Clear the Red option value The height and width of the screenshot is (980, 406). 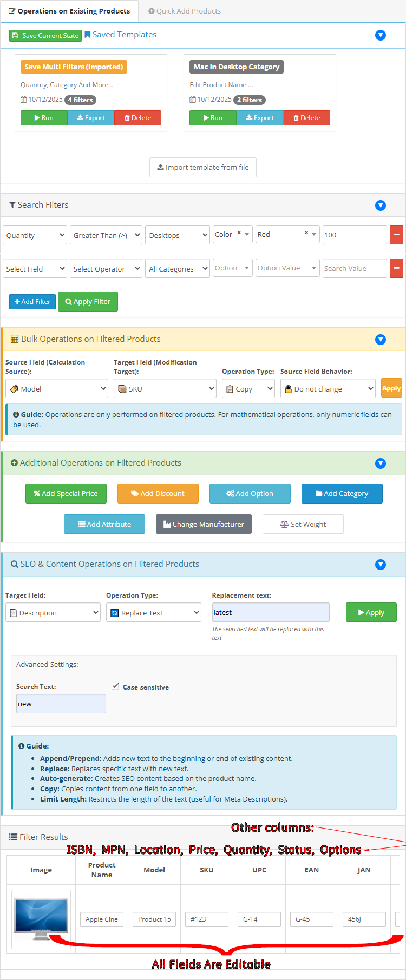click(x=306, y=233)
